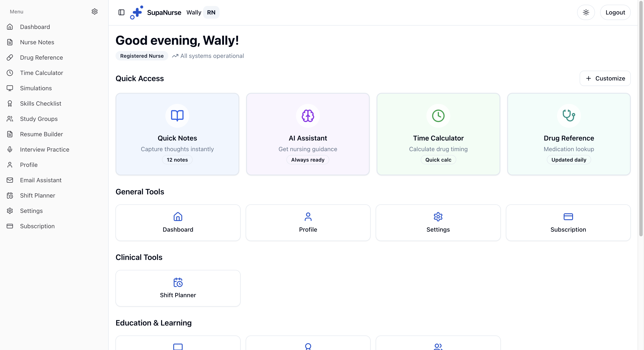Open the Email Assistant envelope icon

10,180
